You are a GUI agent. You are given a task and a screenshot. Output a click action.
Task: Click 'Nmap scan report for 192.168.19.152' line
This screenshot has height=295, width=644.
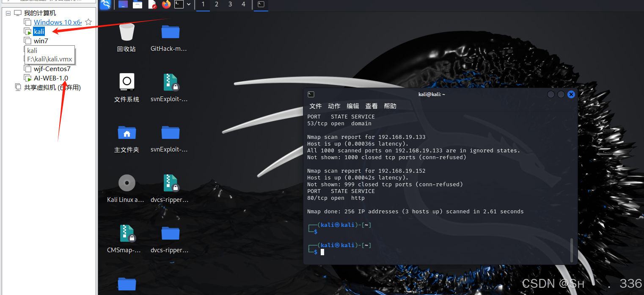click(x=366, y=171)
